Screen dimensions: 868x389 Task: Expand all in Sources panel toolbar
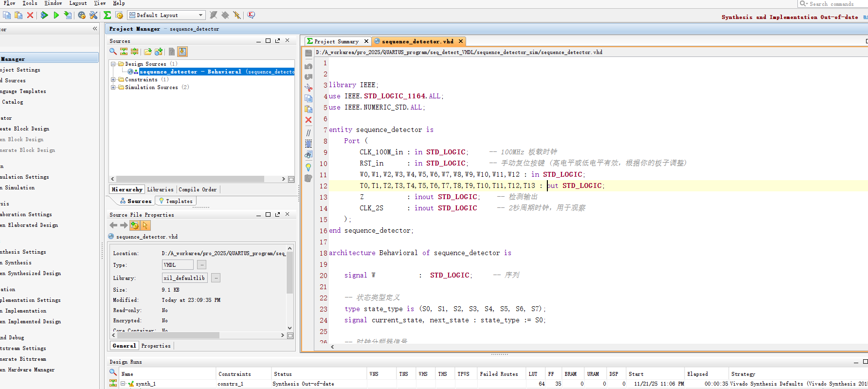click(134, 52)
